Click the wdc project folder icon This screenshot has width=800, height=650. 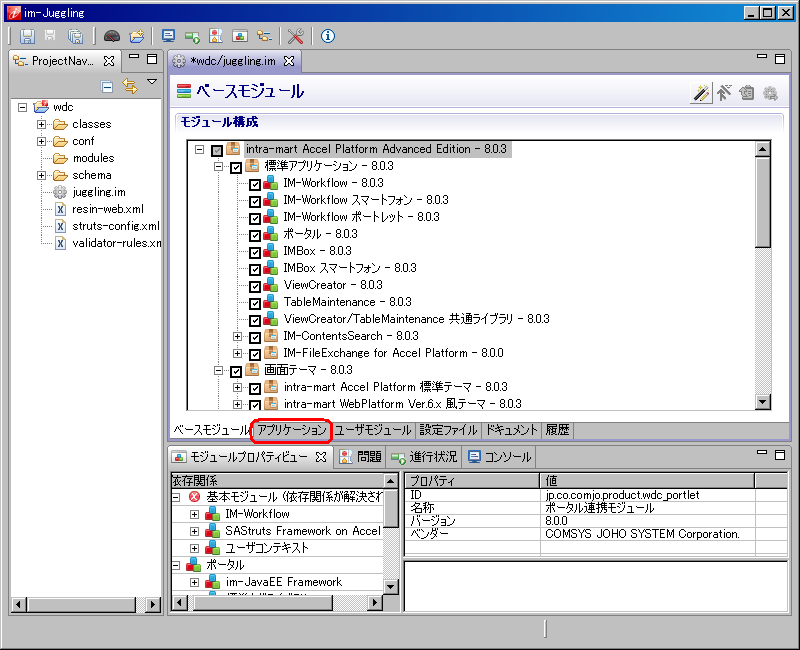coord(41,107)
